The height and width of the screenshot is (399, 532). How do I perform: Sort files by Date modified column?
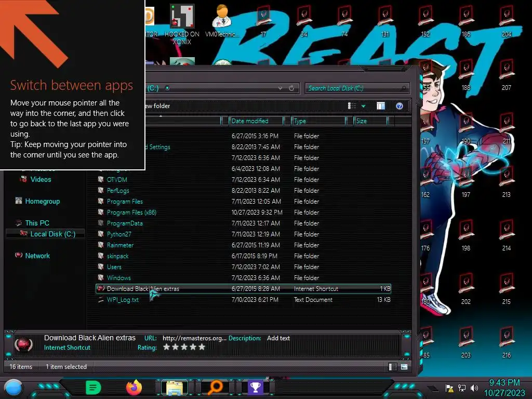click(x=256, y=121)
